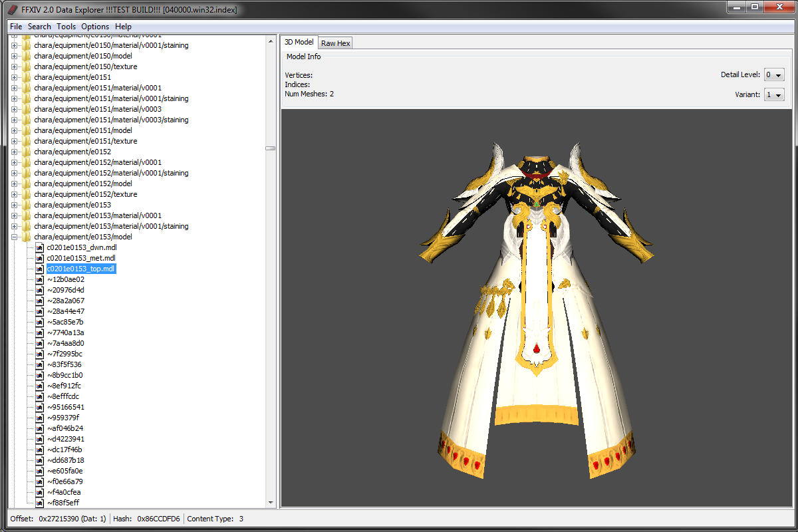Expand the e0152/material/v0001 tree node

point(15,162)
